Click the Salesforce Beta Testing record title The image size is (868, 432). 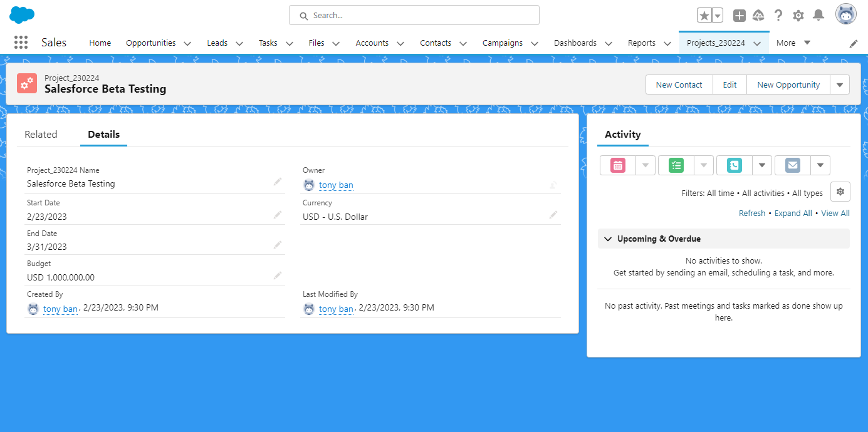click(105, 89)
